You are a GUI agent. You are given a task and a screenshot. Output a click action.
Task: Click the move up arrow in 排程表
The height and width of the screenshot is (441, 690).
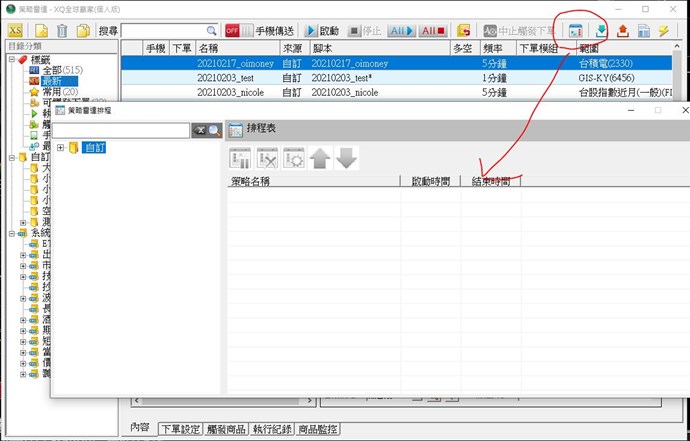(320, 157)
